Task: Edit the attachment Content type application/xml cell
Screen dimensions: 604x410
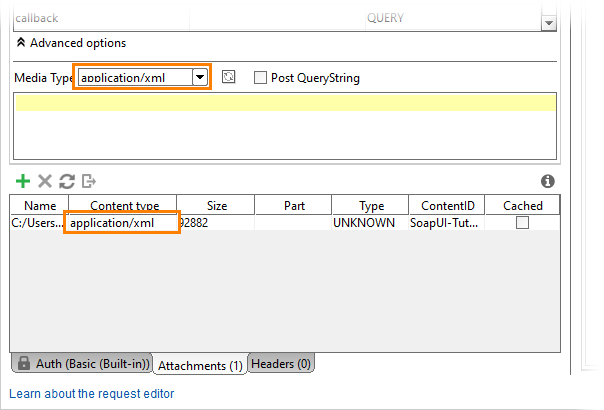Action: 122,222
